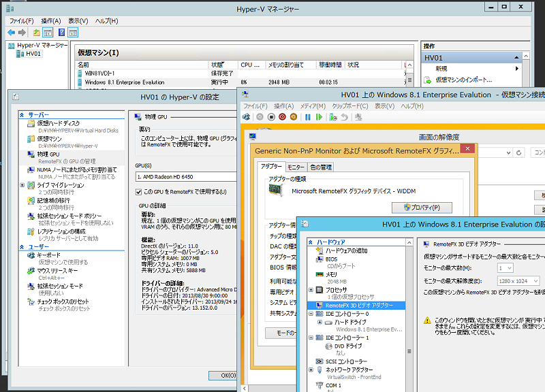This screenshot has width=545, height=392.
Task: Select Windows 8.1 Enterprise Evalution VM row
Action: [x=240, y=82]
